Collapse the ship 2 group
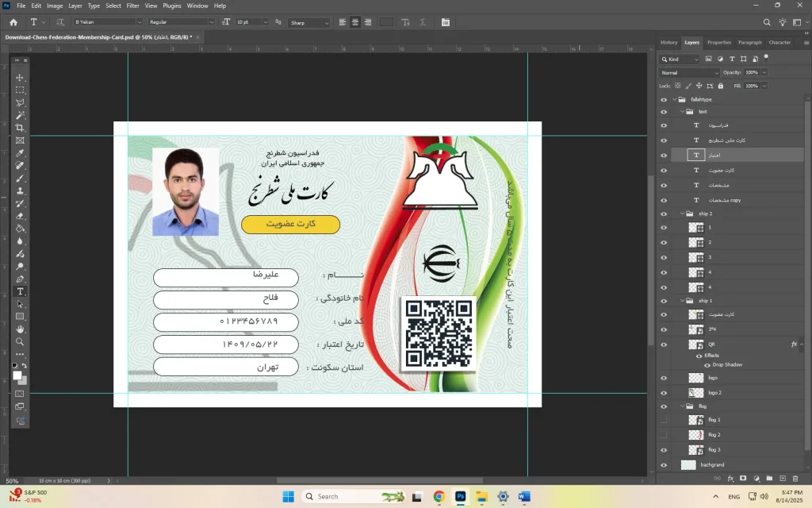Screen dimensions: 812x508 pos(683,214)
